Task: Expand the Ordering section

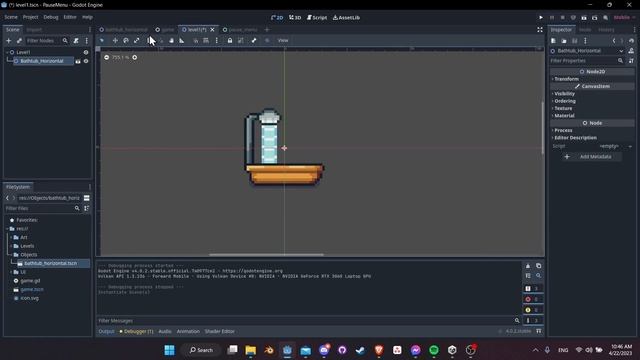Action: (x=564, y=101)
